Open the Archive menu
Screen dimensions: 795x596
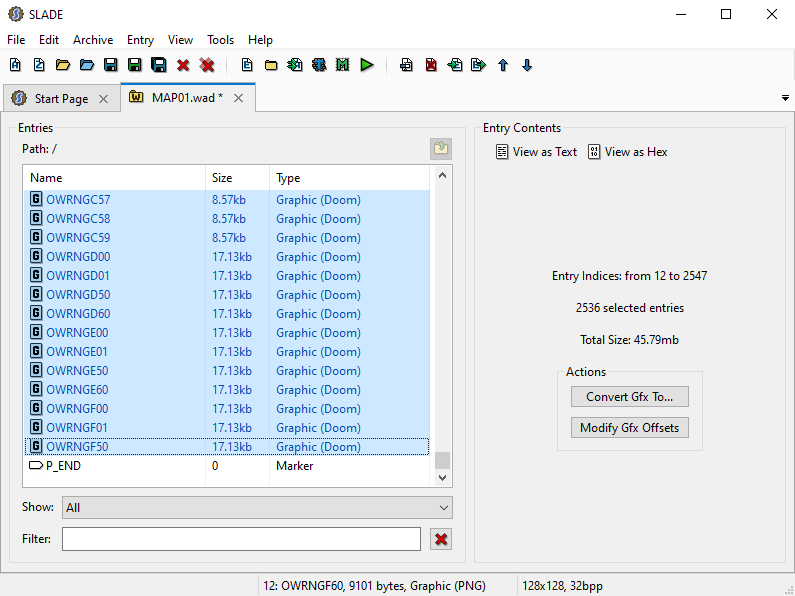93,40
